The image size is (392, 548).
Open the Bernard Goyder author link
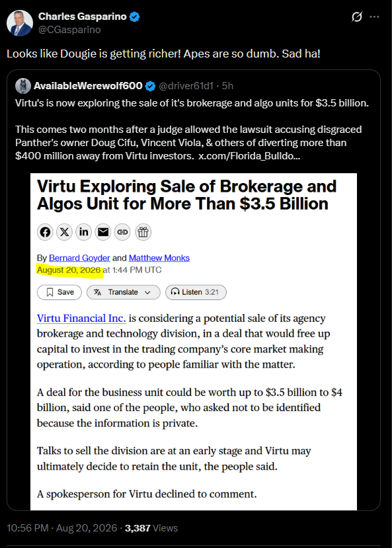click(x=79, y=258)
